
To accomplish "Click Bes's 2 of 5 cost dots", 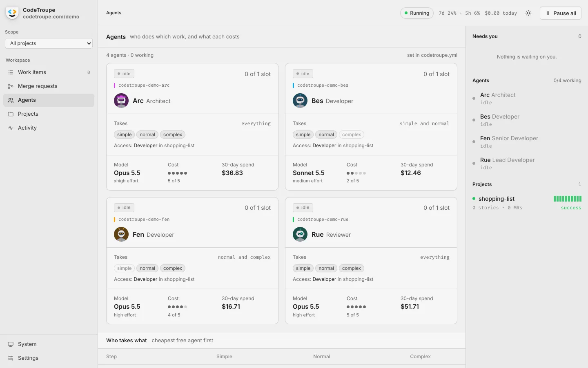I will (356, 173).
